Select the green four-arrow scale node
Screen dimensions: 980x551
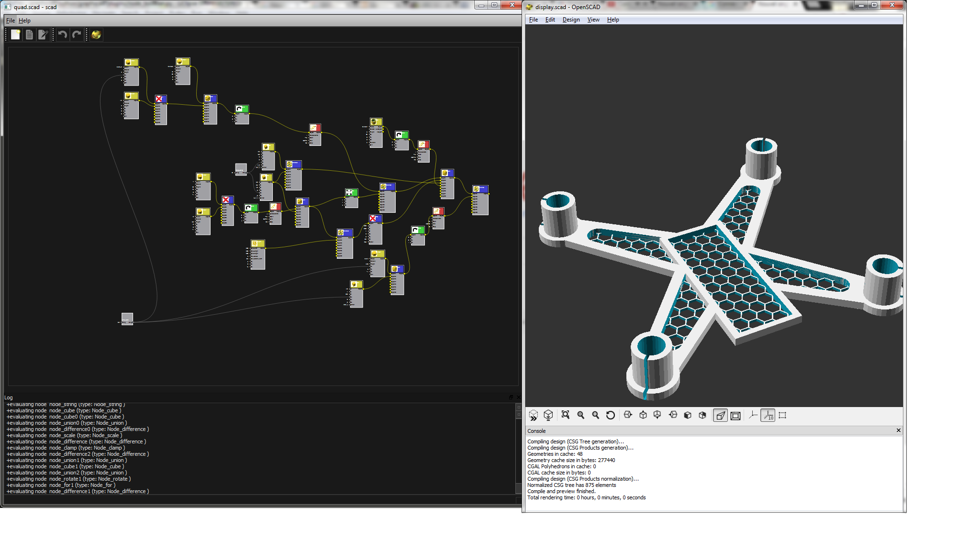coord(351,198)
